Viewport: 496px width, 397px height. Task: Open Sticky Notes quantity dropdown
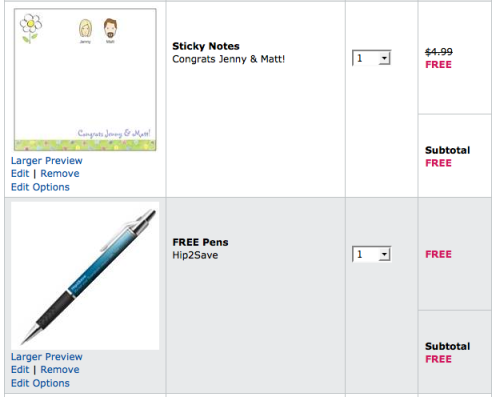[371, 58]
